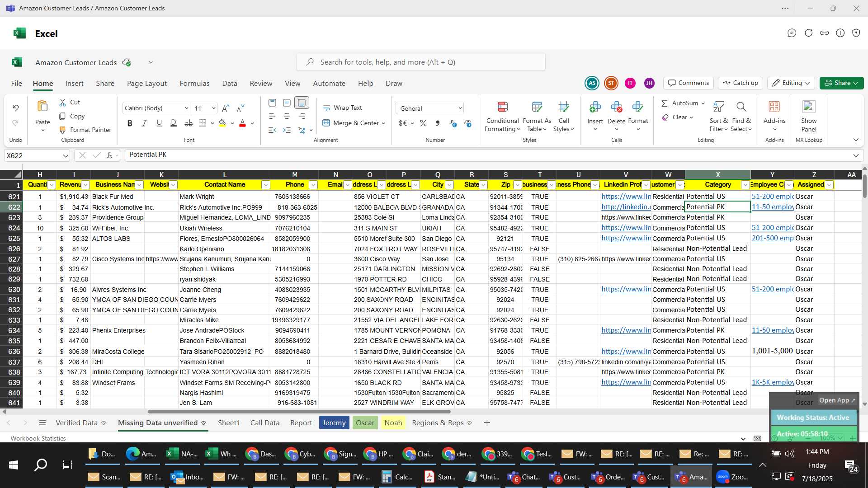Viewport: 868px width, 488px height.
Task: Click the search for tools box
Action: [420, 62]
